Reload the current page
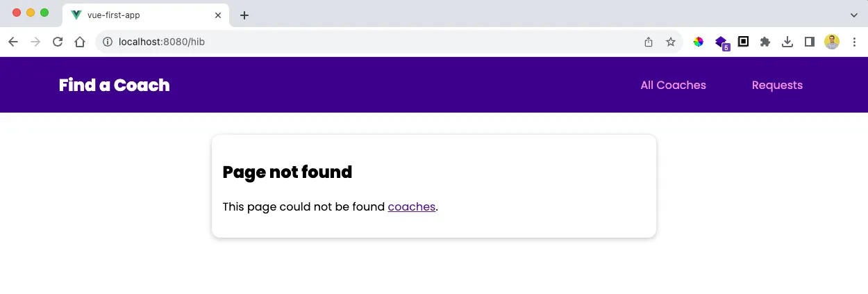The height and width of the screenshot is (294, 868). (x=58, y=42)
